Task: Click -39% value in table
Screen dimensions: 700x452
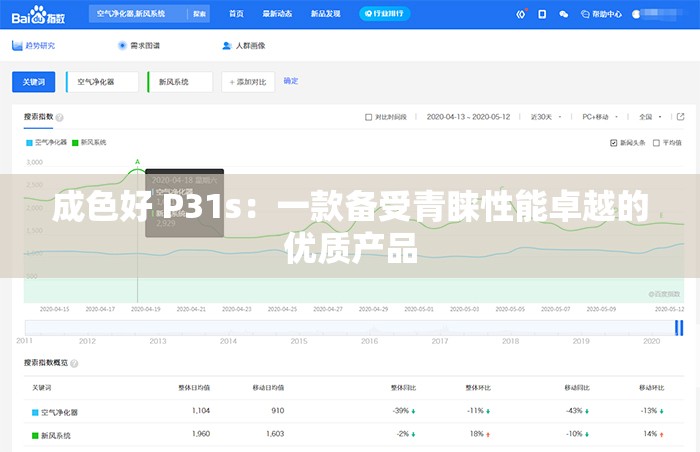Action: point(401,411)
